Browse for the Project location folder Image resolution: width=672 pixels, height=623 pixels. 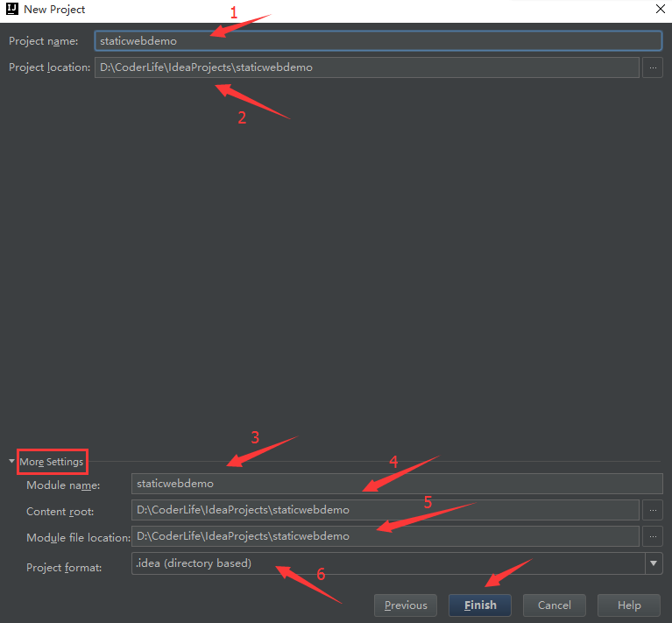point(652,67)
